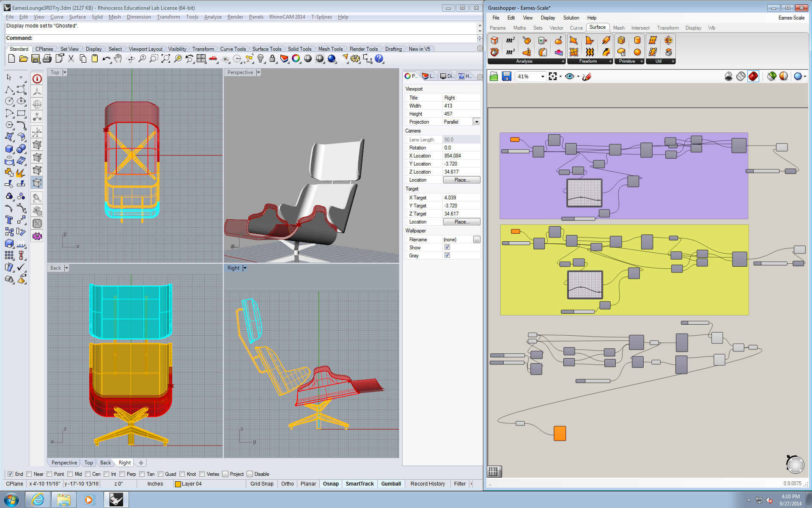812x508 pixels.
Task: Click Grasshopper save file icon
Action: (506, 76)
